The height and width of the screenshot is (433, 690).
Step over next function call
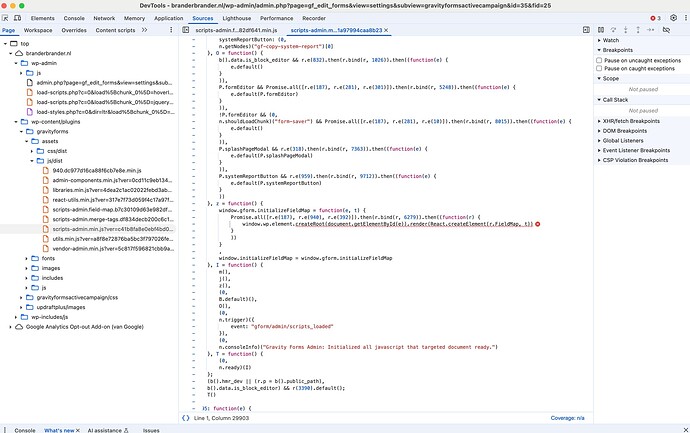613,29
